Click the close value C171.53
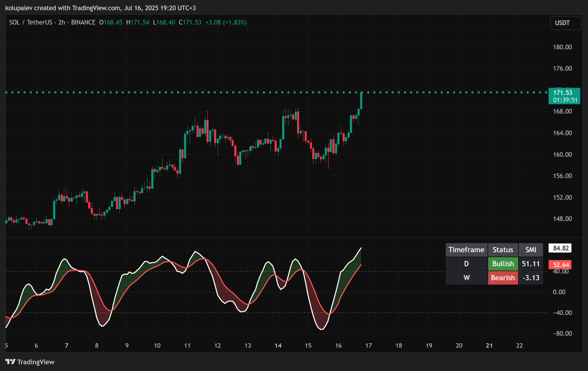The width and height of the screenshot is (588, 371). coord(190,22)
